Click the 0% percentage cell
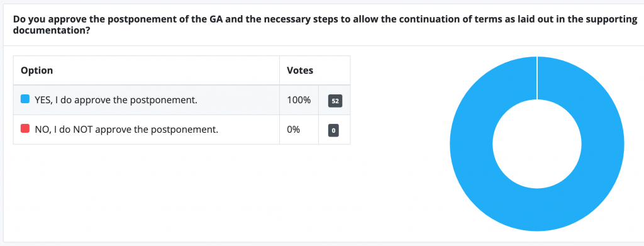Viewport: 644px width, 246px height. point(293,130)
